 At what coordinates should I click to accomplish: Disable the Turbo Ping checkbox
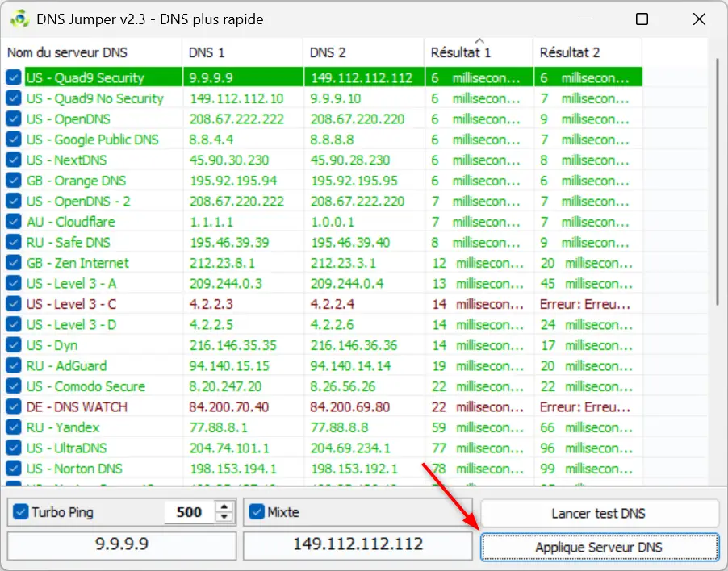20,511
